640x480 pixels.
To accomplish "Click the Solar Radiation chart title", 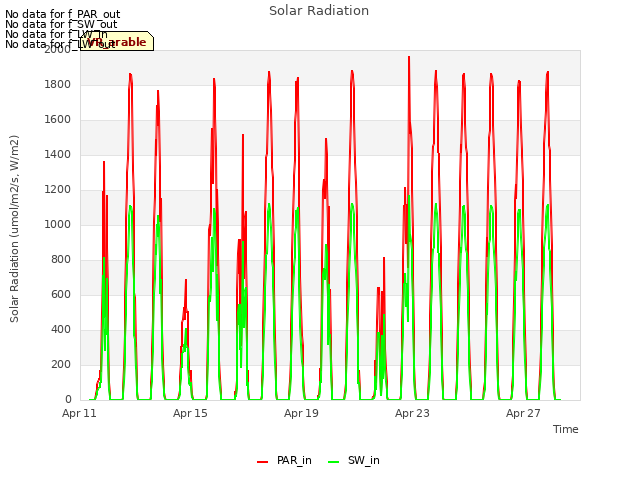I will [319, 11].
